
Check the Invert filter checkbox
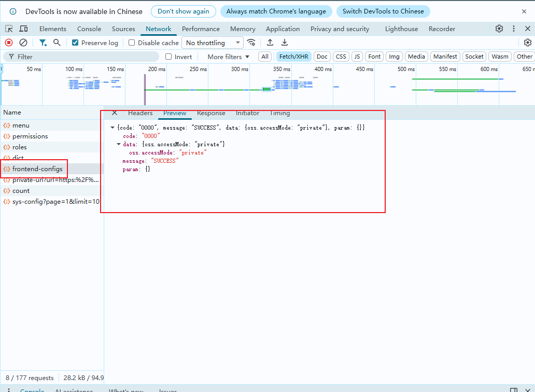point(168,57)
